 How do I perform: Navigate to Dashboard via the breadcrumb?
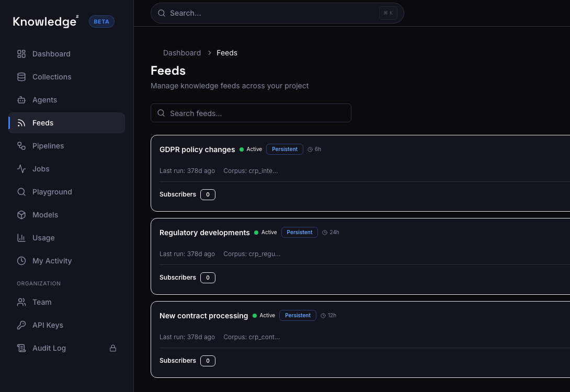(182, 53)
